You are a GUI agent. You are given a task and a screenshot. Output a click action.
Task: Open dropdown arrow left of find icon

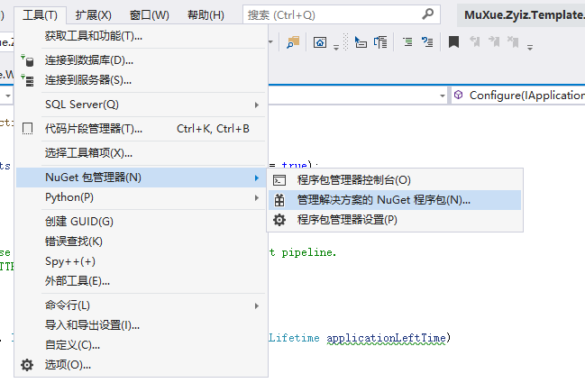click(270, 41)
